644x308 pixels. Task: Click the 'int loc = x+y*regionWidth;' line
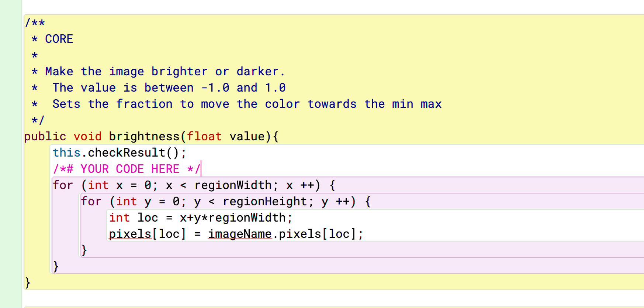click(x=201, y=218)
